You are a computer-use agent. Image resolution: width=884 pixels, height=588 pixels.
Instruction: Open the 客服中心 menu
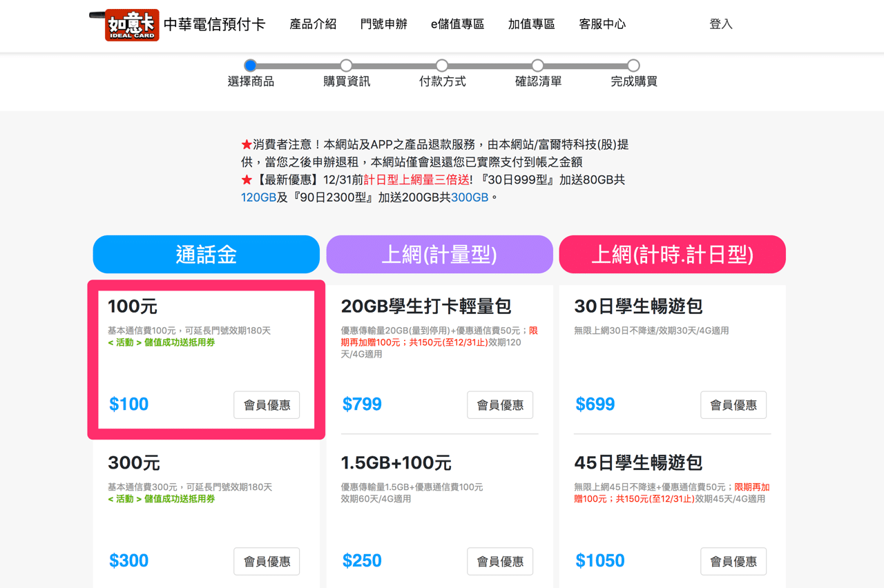pyautogui.click(x=602, y=24)
